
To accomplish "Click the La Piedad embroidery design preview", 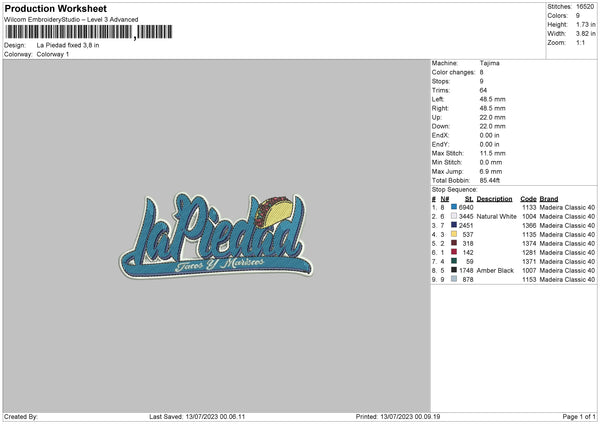I will click(216, 235).
